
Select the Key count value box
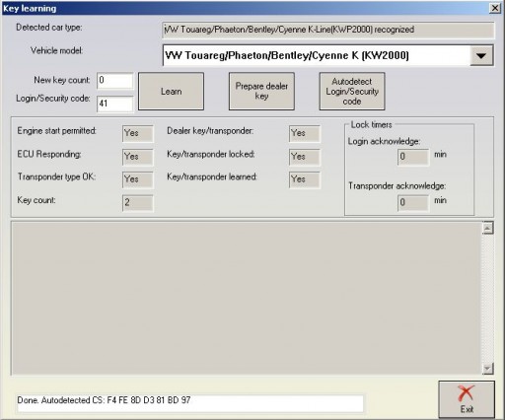pyautogui.click(x=137, y=203)
